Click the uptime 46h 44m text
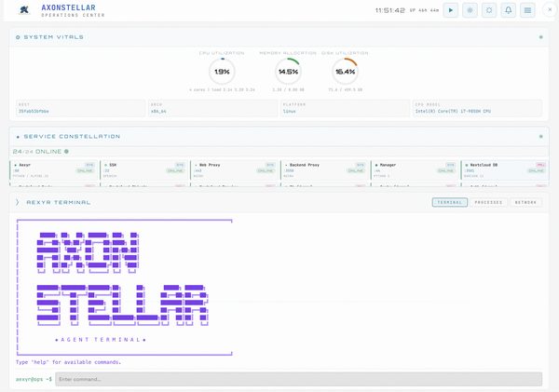 pos(424,10)
